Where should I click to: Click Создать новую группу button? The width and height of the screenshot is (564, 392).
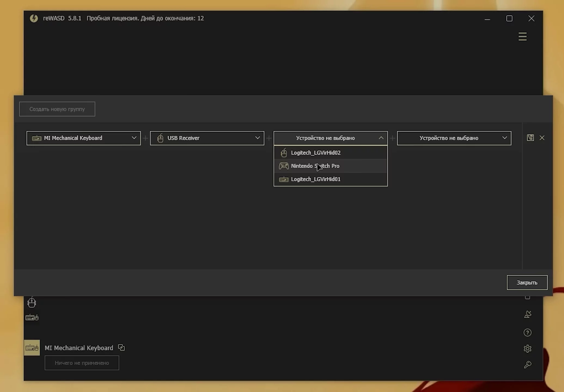click(x=57, y=109)
